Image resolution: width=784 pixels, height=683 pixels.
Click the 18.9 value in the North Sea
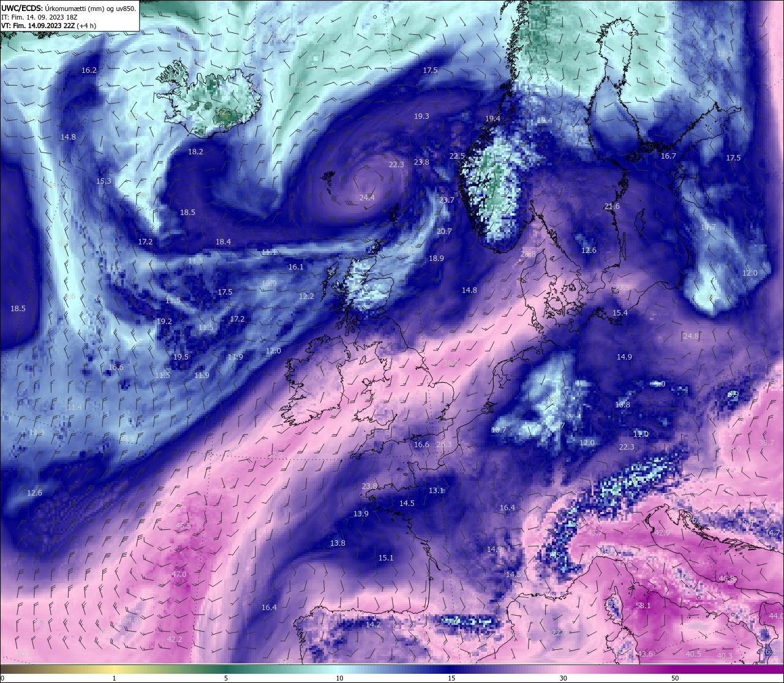(436, 258)
